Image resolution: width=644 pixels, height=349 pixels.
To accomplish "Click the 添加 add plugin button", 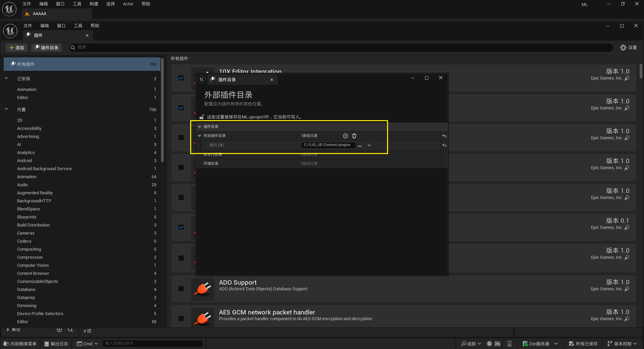I will [x=17, y=48].
